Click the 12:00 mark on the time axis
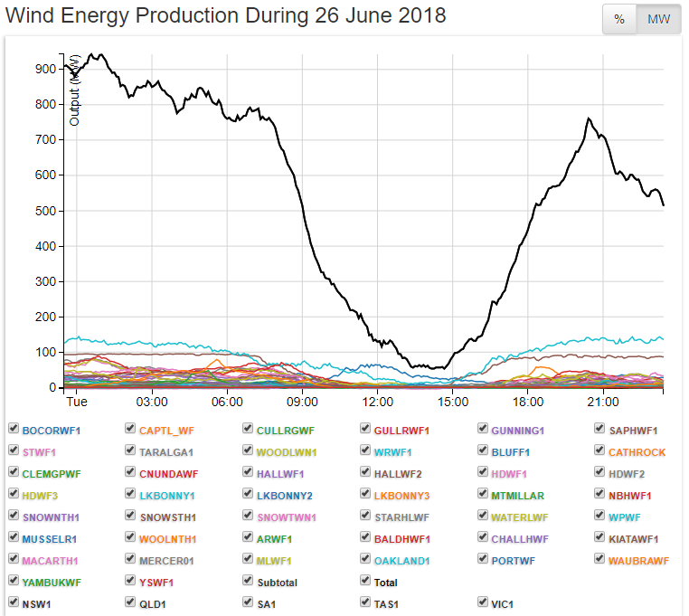This screenshot has width=689, height=616. click(x=377, y=402)
